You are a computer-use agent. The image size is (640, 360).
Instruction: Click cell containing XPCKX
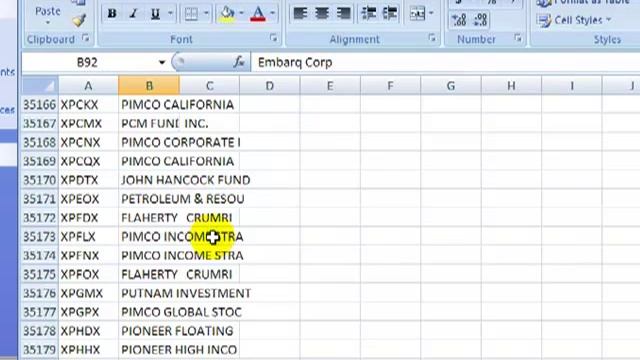click(x=88, y=105)
